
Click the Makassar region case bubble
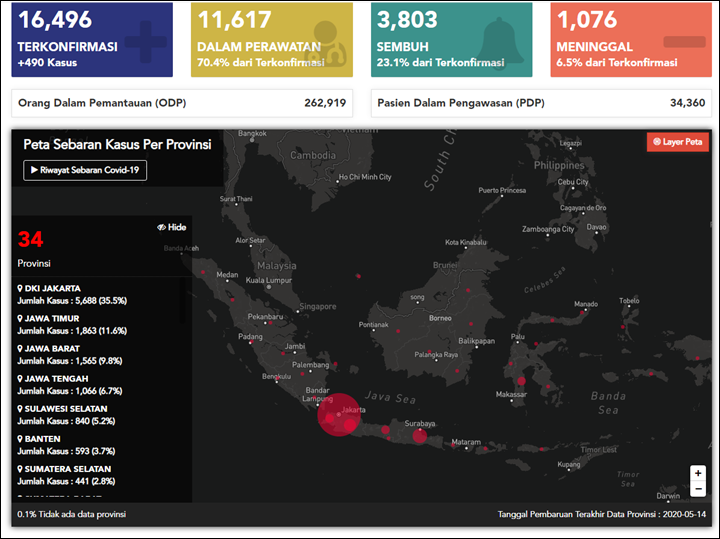tap(521, 381)
